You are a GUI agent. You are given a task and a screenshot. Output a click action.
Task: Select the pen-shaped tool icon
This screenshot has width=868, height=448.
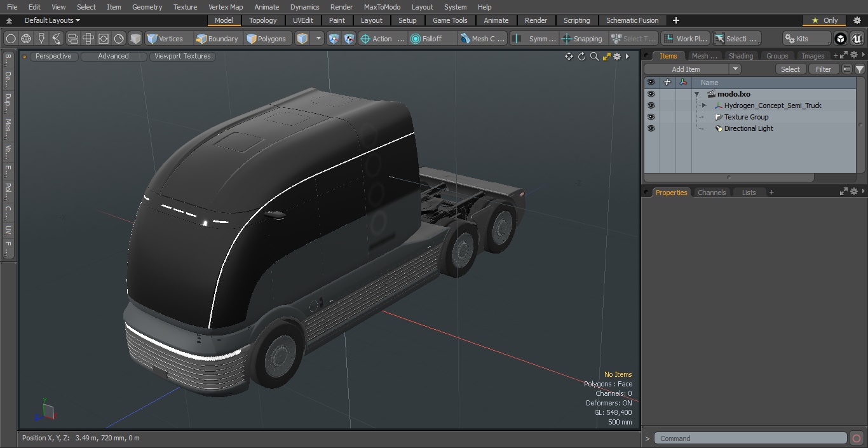[x=41, y=39]
